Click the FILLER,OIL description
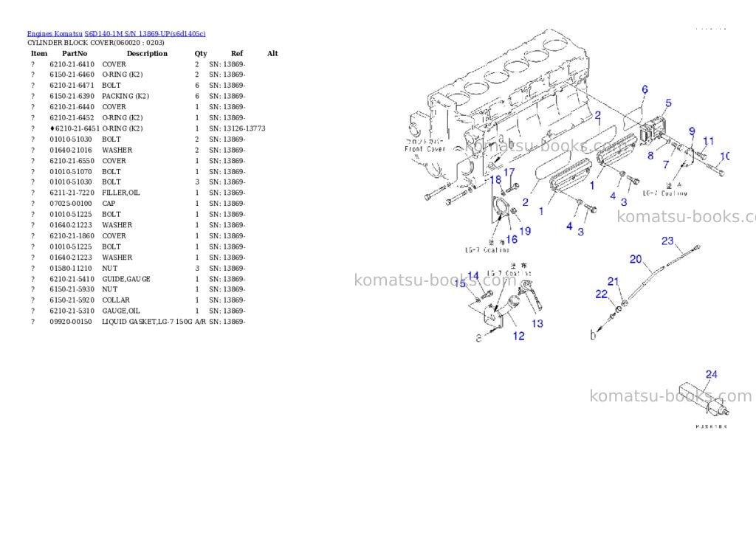 click(x=120, y=193)
